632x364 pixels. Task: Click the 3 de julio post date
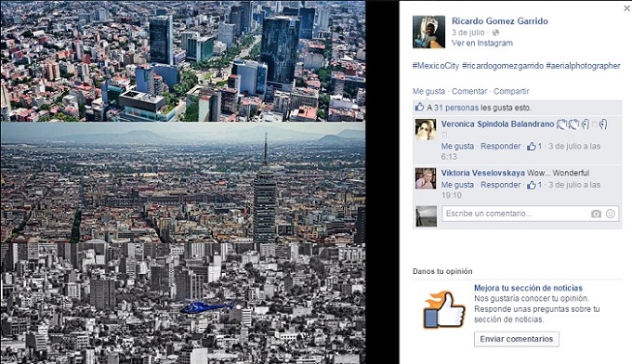pyautogui.click(x=467, y=32)
